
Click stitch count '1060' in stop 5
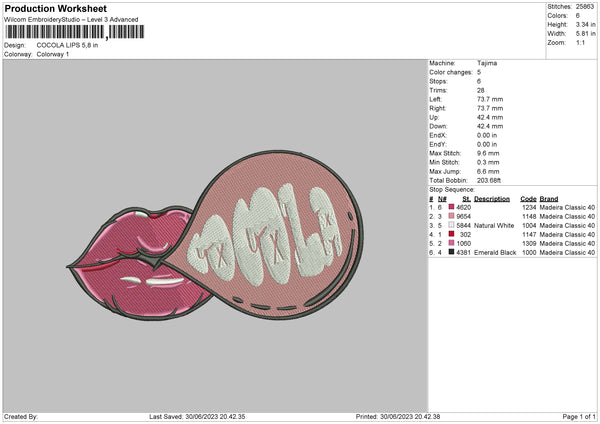(463, 243)
